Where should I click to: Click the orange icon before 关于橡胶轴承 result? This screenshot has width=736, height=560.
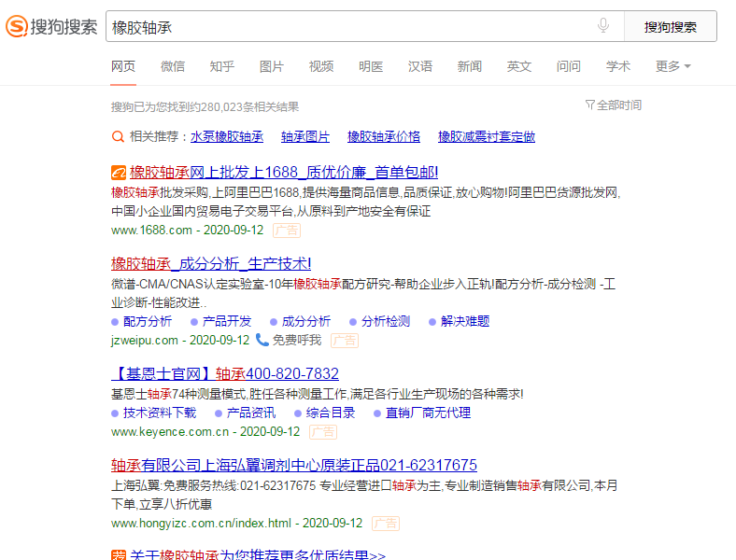118,555
